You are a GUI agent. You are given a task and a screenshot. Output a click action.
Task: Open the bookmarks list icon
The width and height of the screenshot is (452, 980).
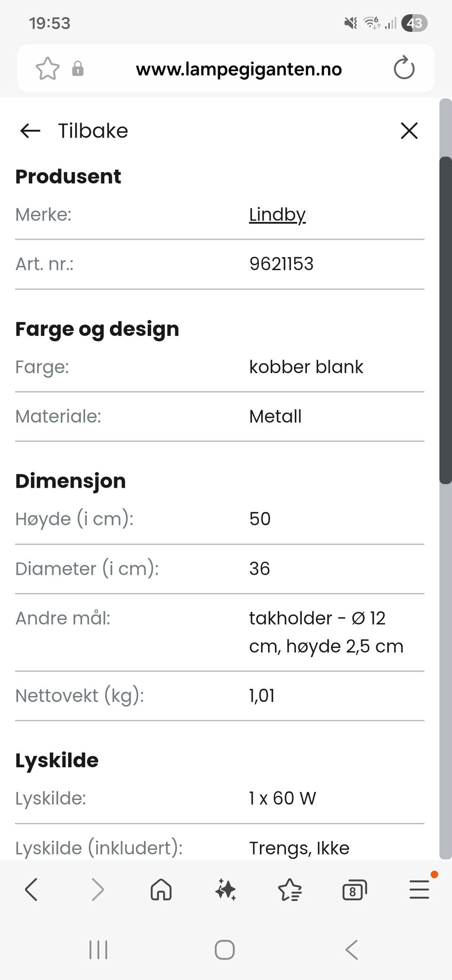[290, 890]
